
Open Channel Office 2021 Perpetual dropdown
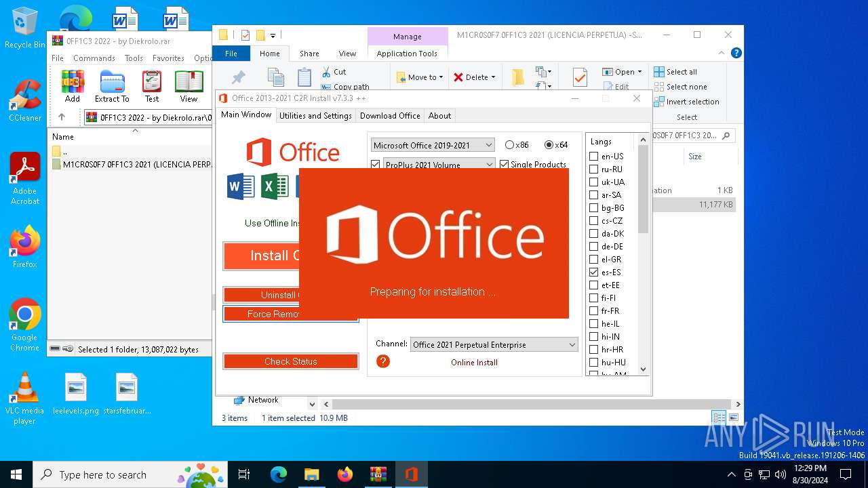point(494,344)
